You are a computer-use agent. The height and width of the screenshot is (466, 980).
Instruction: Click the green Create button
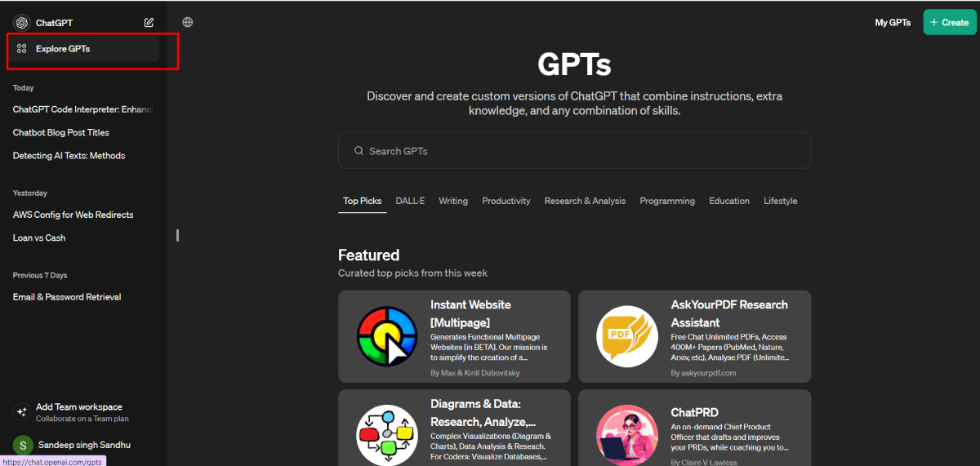(x=950, y=22)
